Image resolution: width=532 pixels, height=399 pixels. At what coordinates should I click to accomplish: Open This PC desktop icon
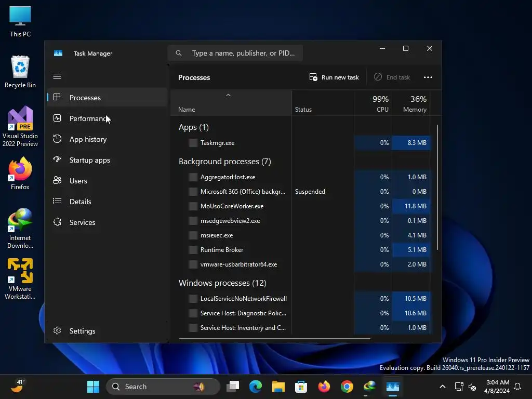click(x=20, y=21)
